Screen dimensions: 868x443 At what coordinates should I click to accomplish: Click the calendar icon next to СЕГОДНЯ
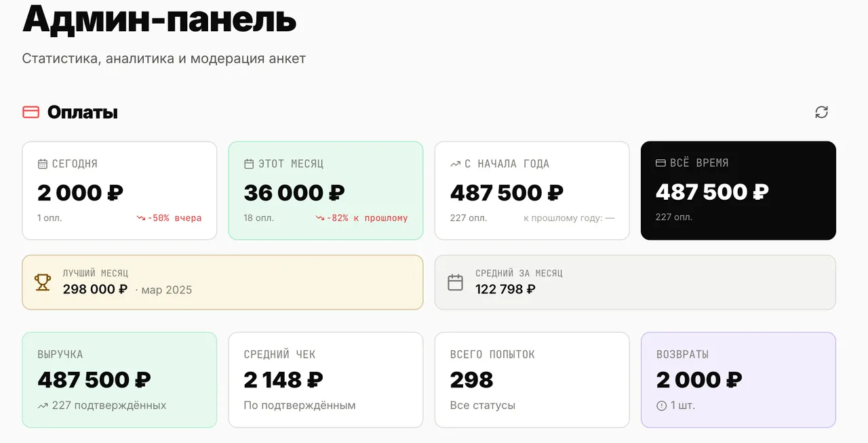tap(43, 164)
